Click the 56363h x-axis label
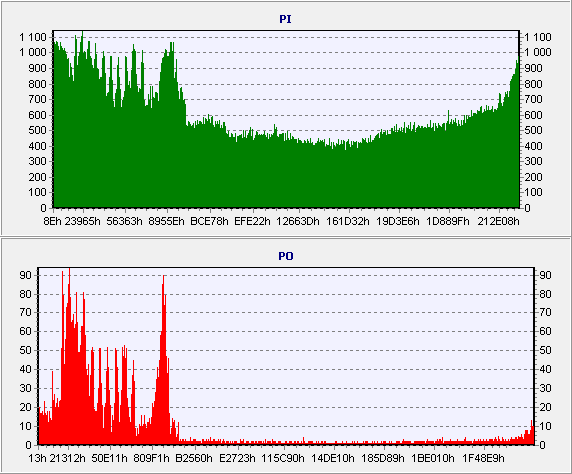The height and width of the screenshot is (474, 572). click(124, 221)
